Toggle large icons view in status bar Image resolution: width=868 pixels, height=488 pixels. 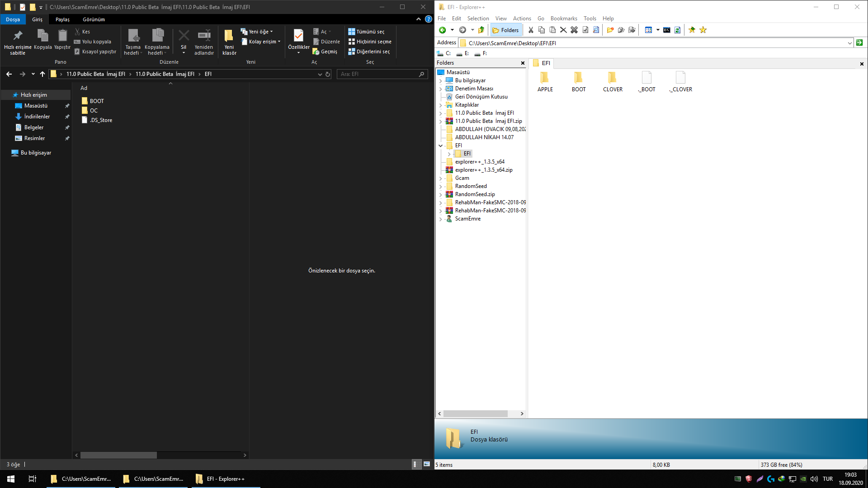coord(426,464)
